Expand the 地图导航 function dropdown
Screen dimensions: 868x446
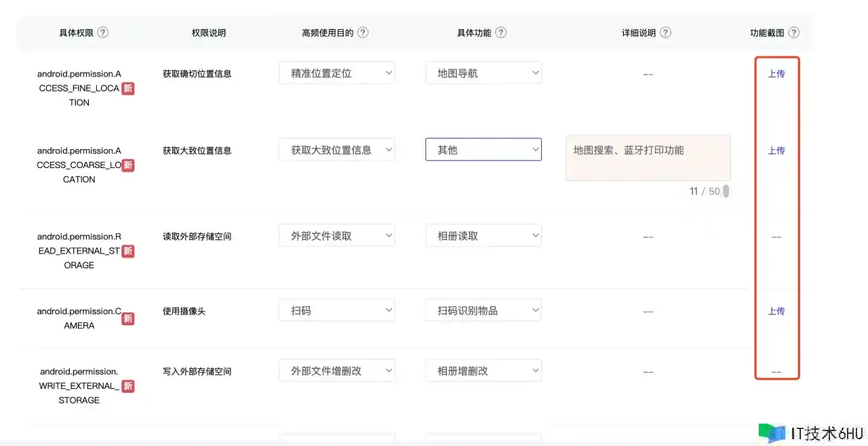(484, 73)
